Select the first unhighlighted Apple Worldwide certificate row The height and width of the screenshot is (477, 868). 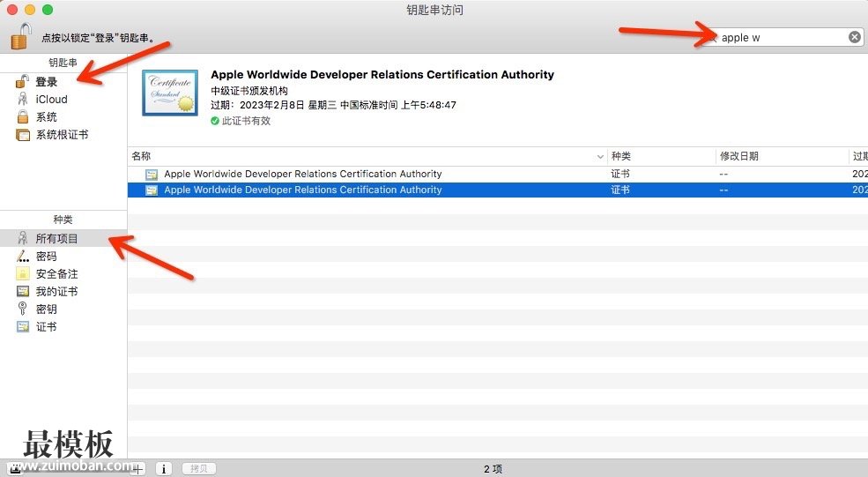pos(498,174)
